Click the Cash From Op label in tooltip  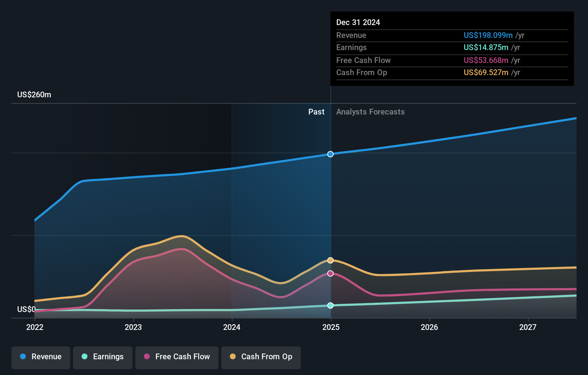pos(362,73)
